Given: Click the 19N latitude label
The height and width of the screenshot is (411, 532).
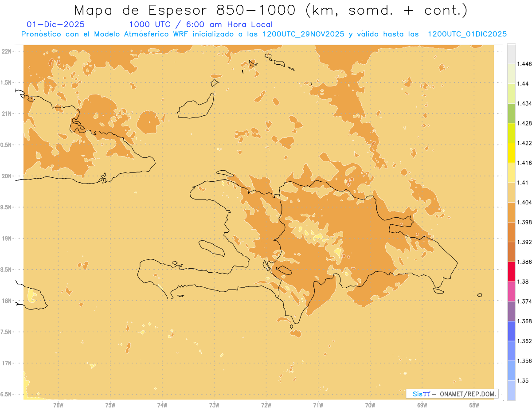Looking at the screenshot, I should click(x=7, y=239).
